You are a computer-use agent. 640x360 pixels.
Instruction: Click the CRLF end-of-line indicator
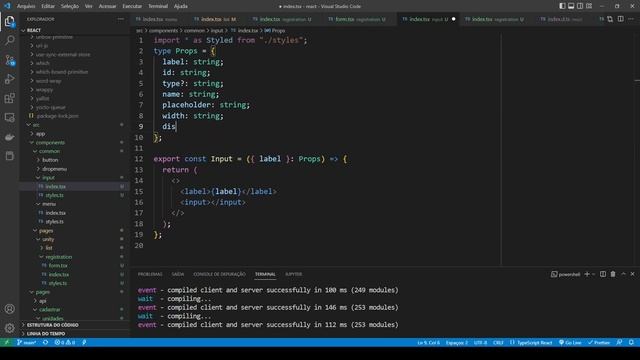click(x=498, y=342)
